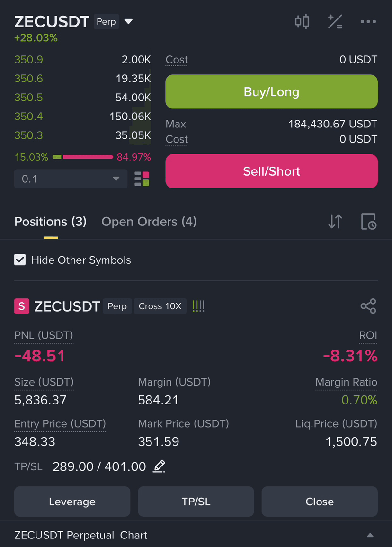Image resolution: width=392 pixels, height=547 pixels.
Task: Expand the ZECUSDT Perpetual Chart panel
Action: [370, 535]
